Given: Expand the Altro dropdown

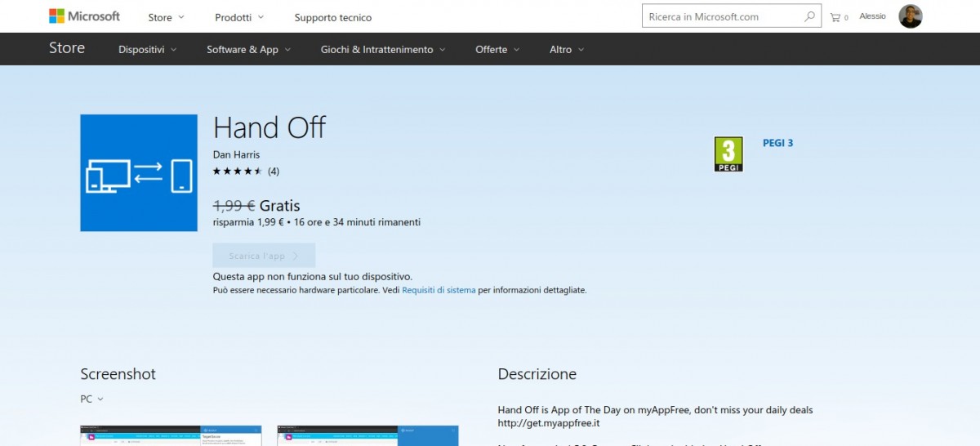Looking at the screenshot, I should [x=567, y=50].
